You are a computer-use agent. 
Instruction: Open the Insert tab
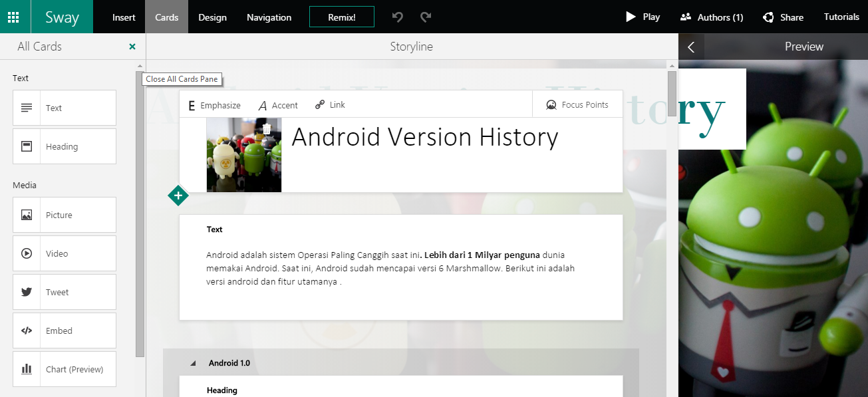[x=124, y=17]
